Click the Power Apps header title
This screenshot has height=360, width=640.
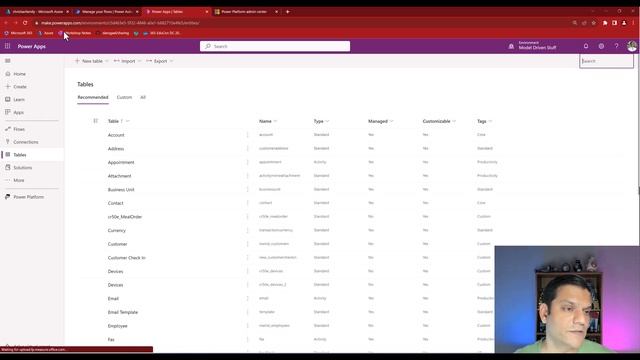click(x=31, y=47)
